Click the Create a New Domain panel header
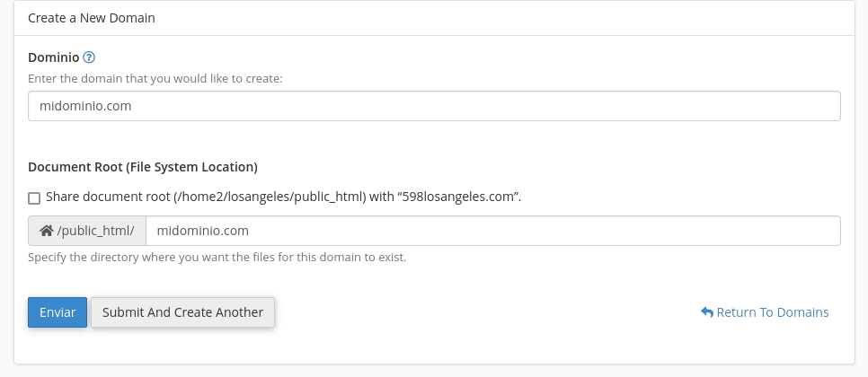The height and width of the screenshot is (377, 868). (92, 18)
